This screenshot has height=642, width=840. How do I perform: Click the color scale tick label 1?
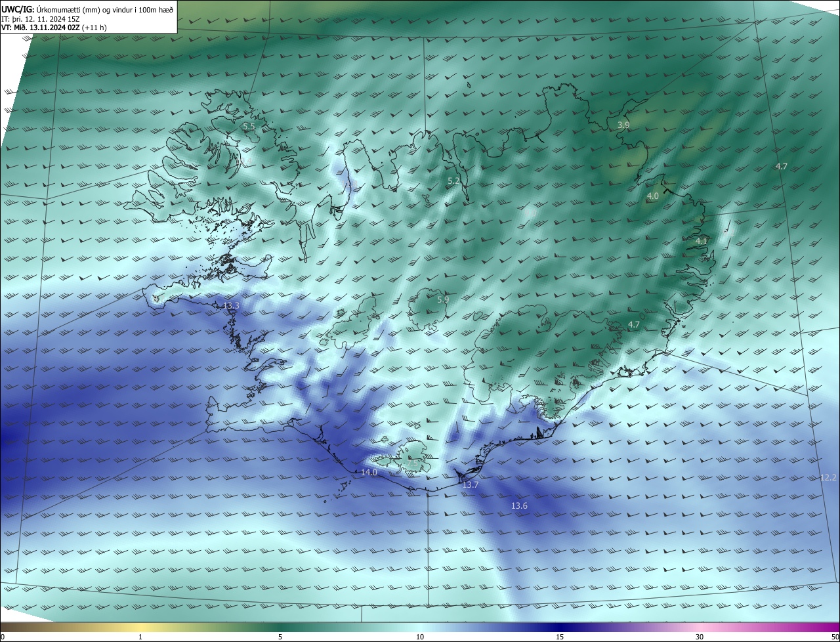[140, 637]
